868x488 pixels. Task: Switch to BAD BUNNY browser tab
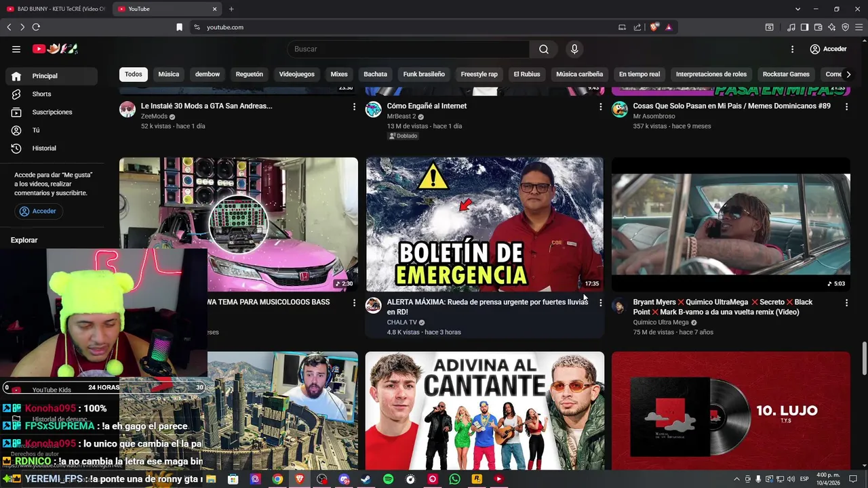click(x=56, y=9)
